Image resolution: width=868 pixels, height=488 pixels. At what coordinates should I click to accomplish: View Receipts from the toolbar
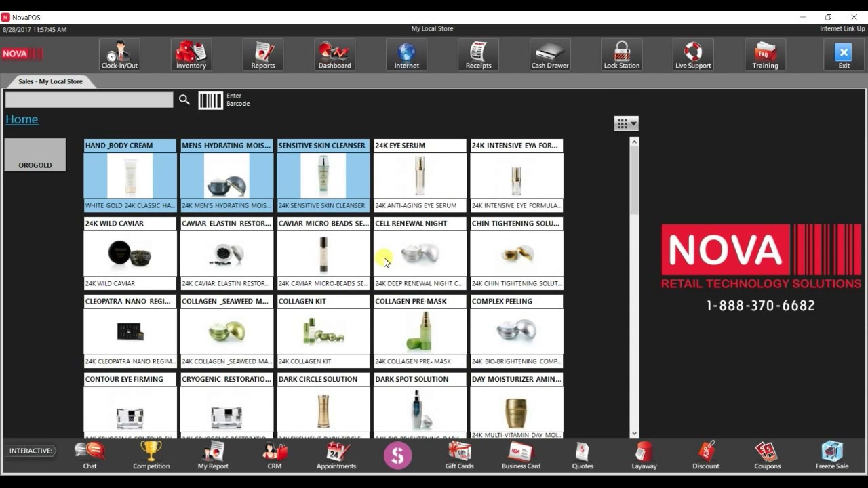478,54
